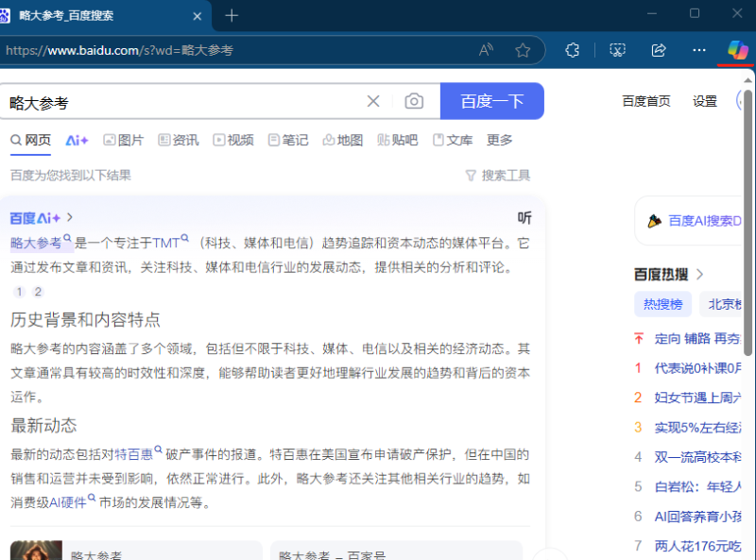
Task: Expand the 更多 dropdown
Action: 498,139
